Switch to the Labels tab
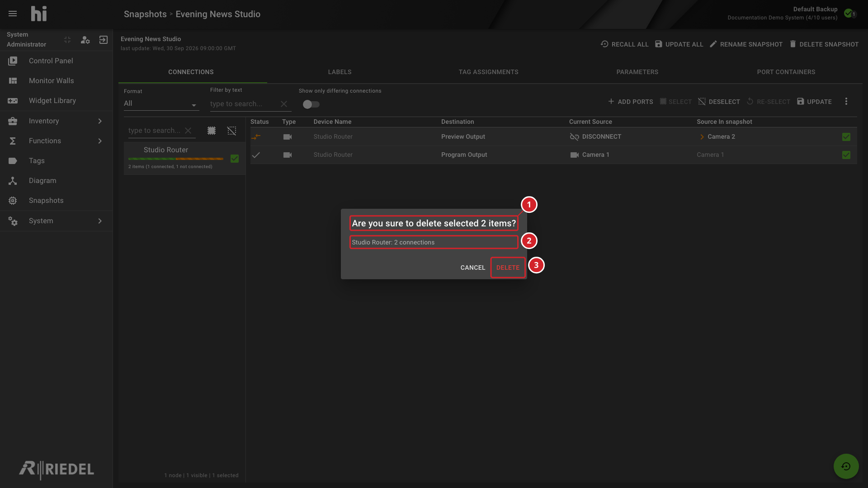This screenshot has width=868, height=488. 340,72
